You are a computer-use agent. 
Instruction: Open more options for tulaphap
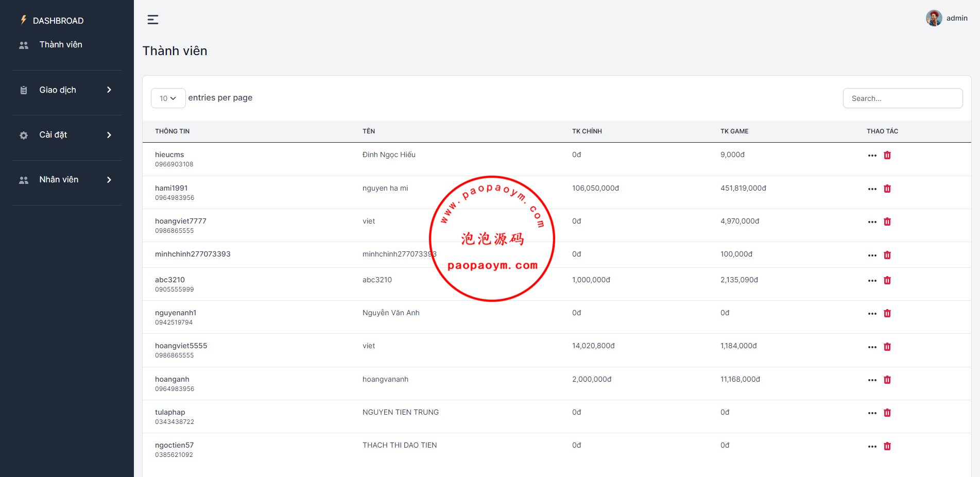[872, 413]
